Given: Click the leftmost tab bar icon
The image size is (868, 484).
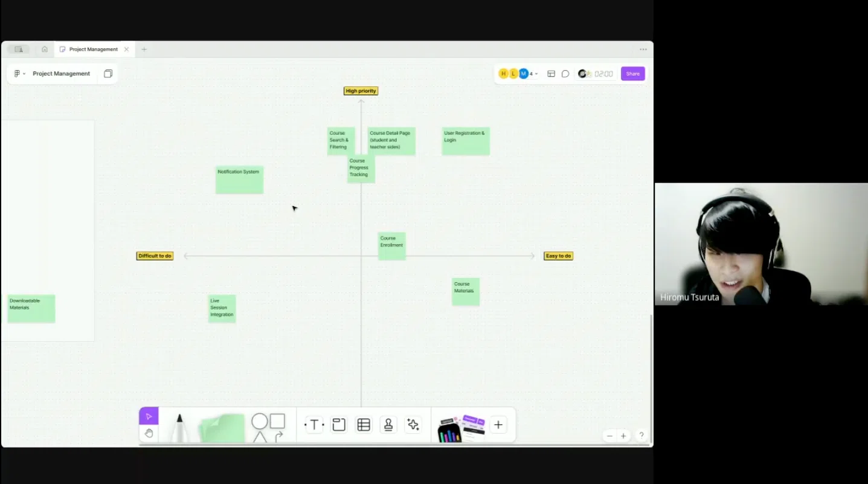Looking at the screenshot, I should [x=19, y=49].
